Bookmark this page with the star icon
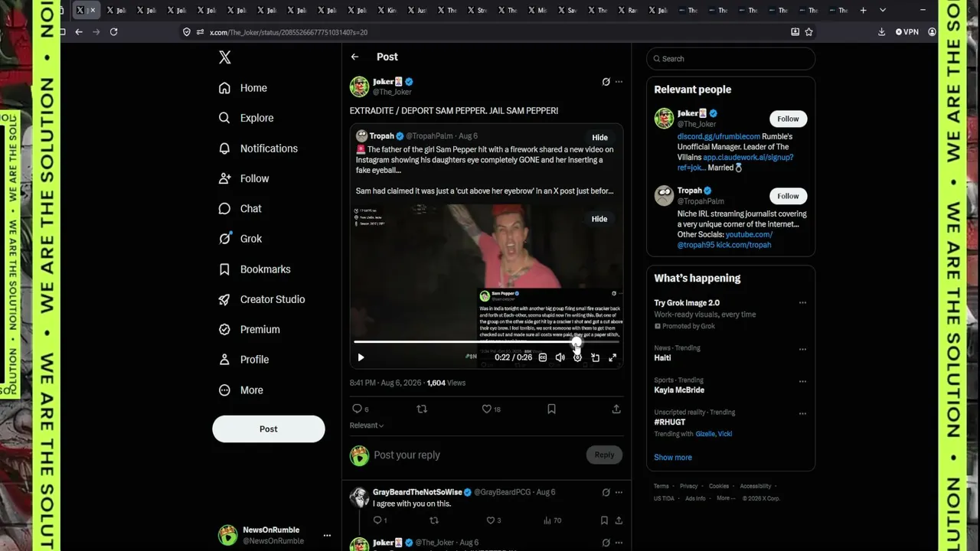 (x=808, y=32)
